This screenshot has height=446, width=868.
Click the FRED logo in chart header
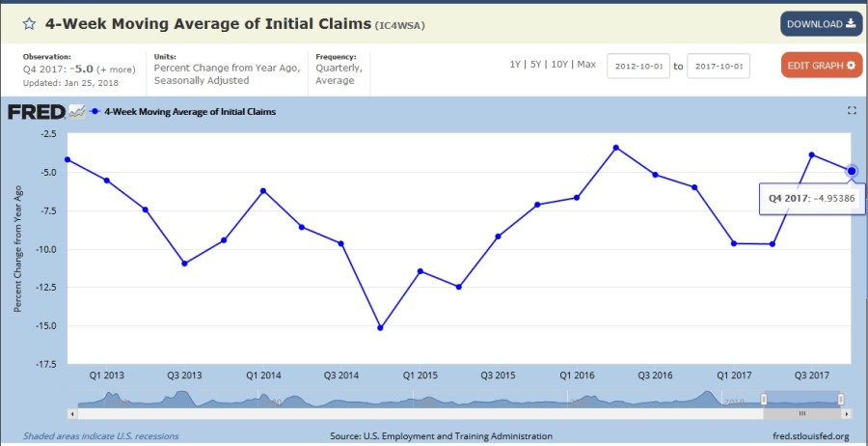click(36, 112)
